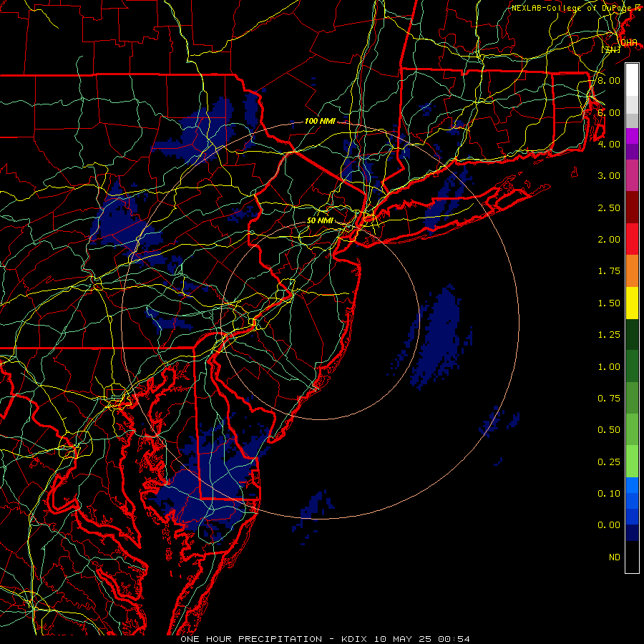Click the "8.00" legend value

coord(609,80)
